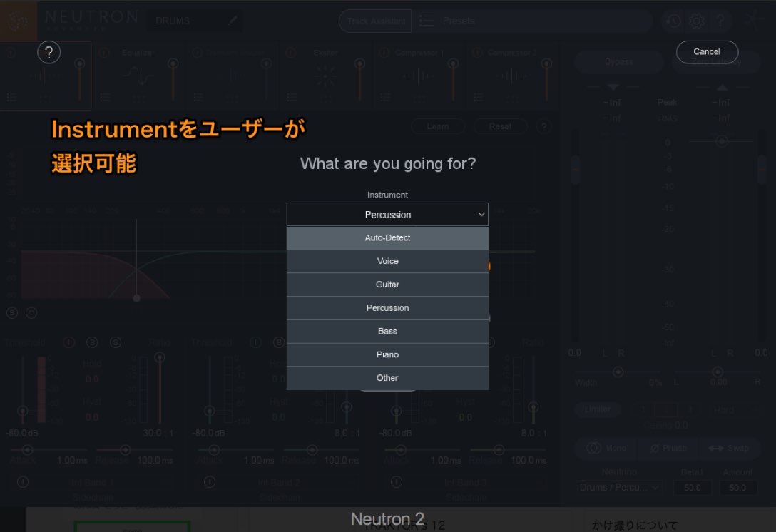Open the Compressor 2 preset list icon
The image size is (776, 532).
click(478, 98)
